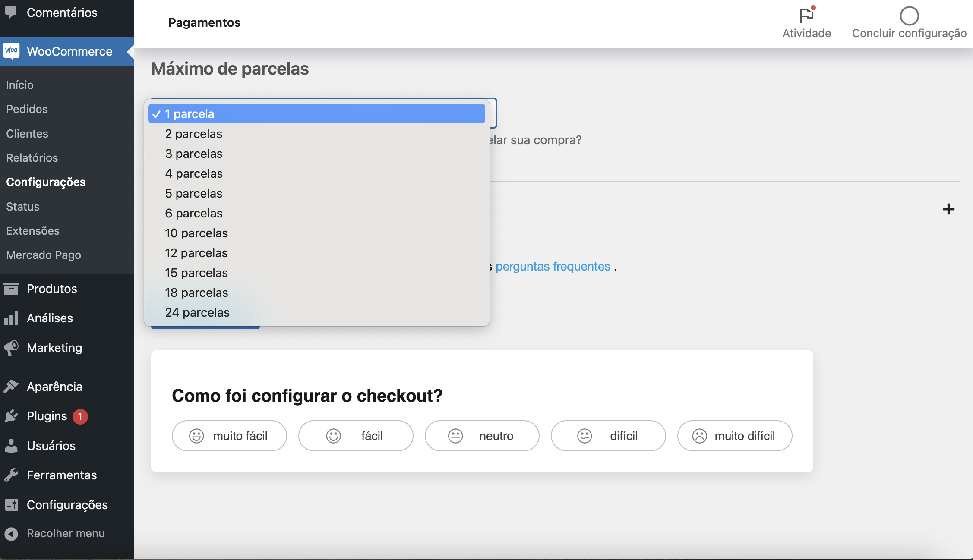Click the Plugins plug icon
The image size is (973, 560).
(x=11, y=416)
